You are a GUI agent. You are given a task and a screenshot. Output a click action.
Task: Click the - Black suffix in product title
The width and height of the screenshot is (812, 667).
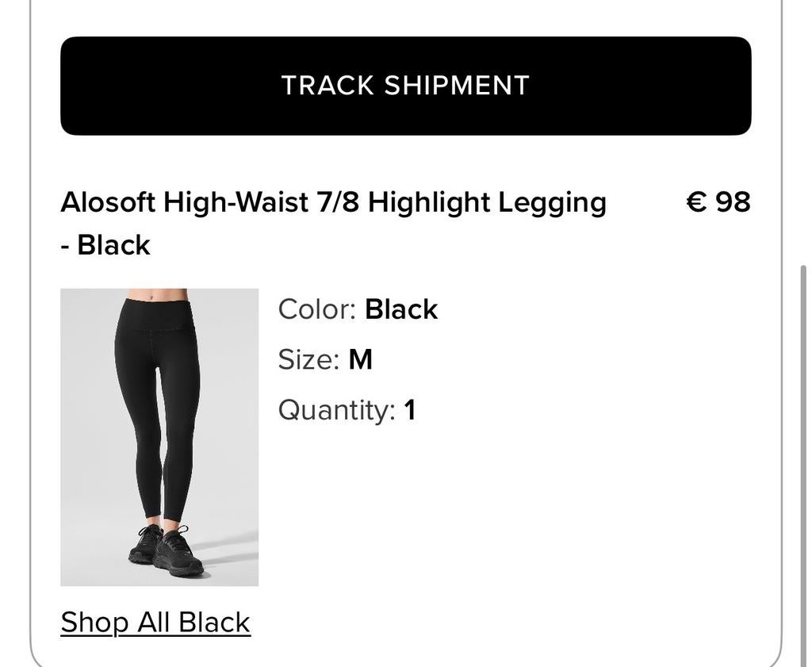click(x=105, y=243)
